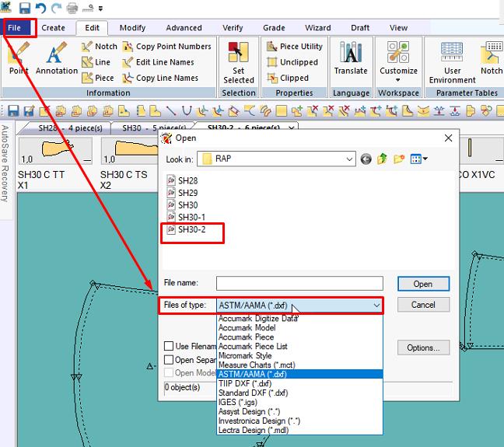Select file SH30-2 in the list
The height and width of the screenshot is (447, 504).
[x=187, y=229]
